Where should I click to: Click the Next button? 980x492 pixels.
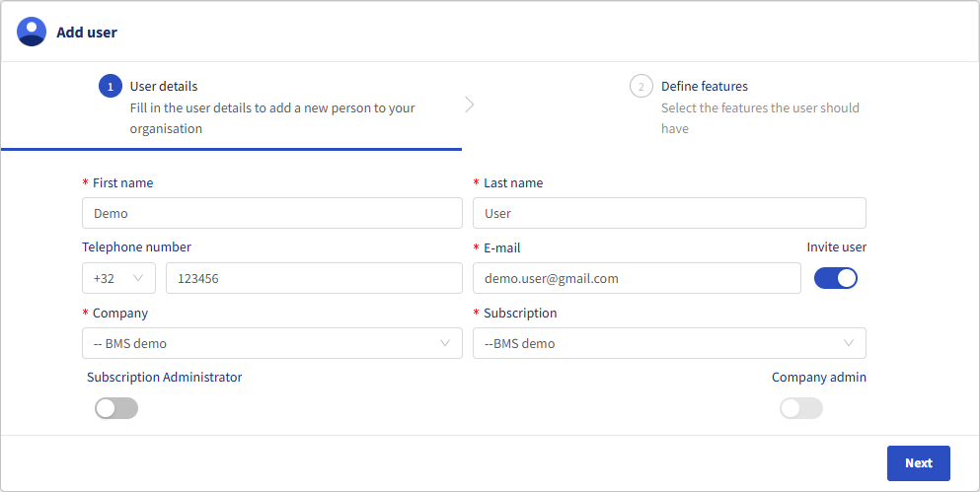point(918,463)
